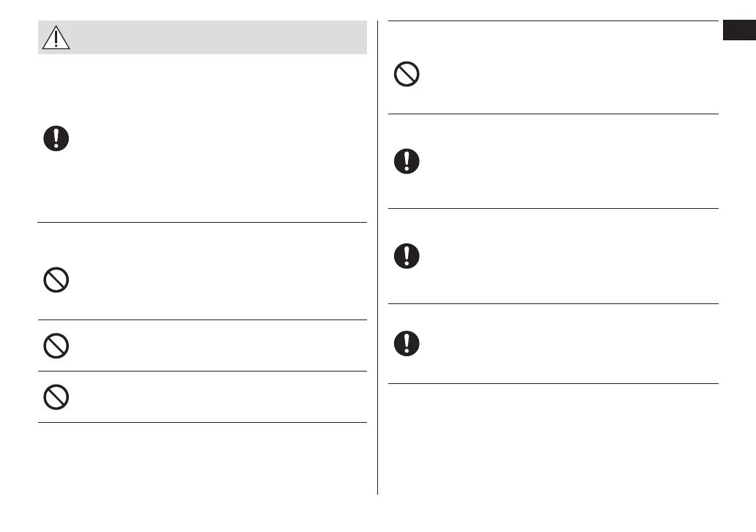Select the prohibition icon in the right column
Viewport: 756px width, 532px height.
[407, 75]
